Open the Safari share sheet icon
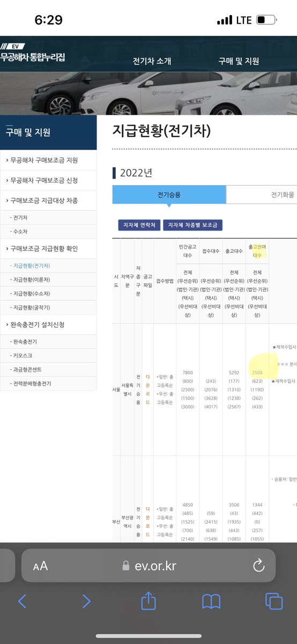 tap(148, 600)
